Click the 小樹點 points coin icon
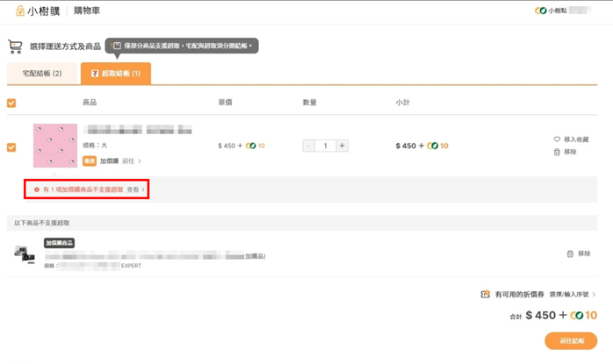 coord(540,11)
